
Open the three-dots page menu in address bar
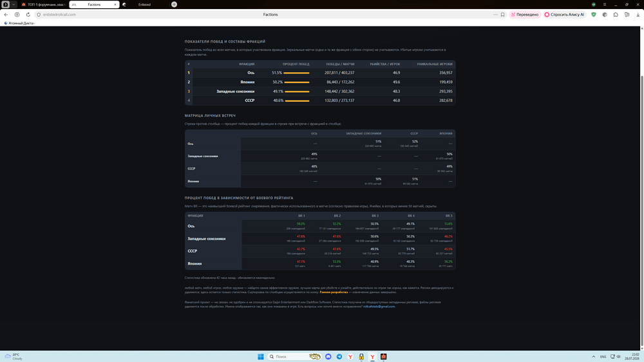[495, 14]
